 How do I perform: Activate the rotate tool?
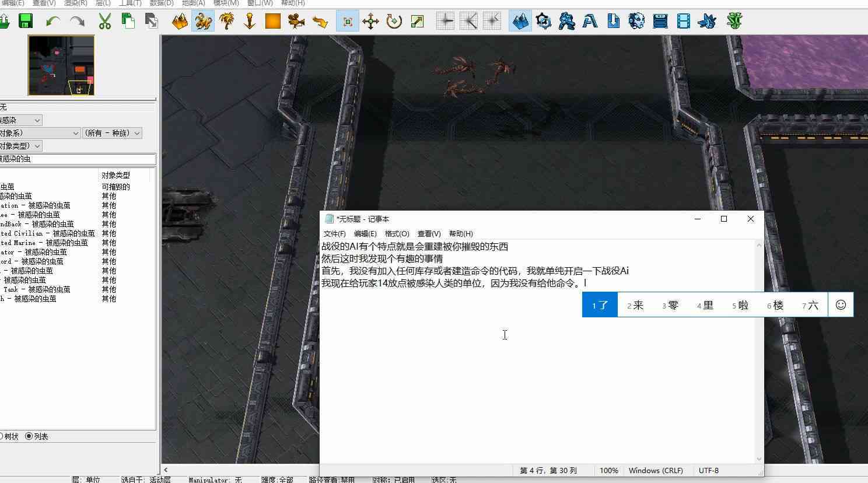coord(394,22)
